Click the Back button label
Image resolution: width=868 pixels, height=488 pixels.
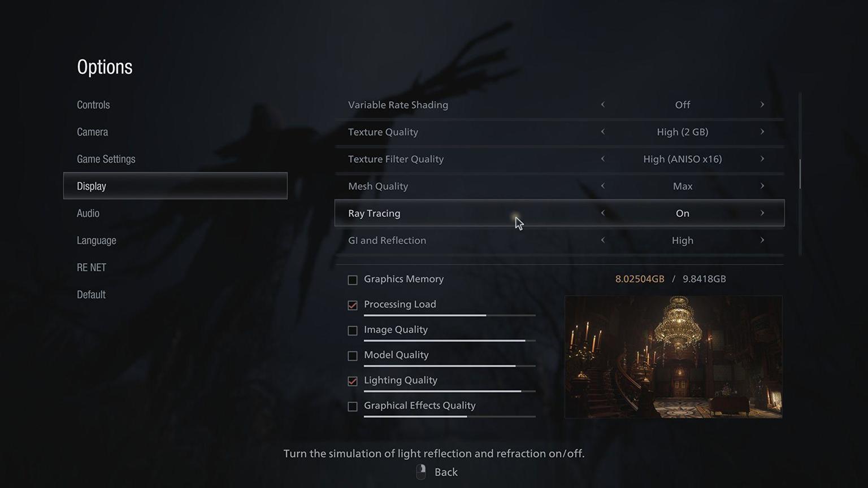tap(446, 472)
